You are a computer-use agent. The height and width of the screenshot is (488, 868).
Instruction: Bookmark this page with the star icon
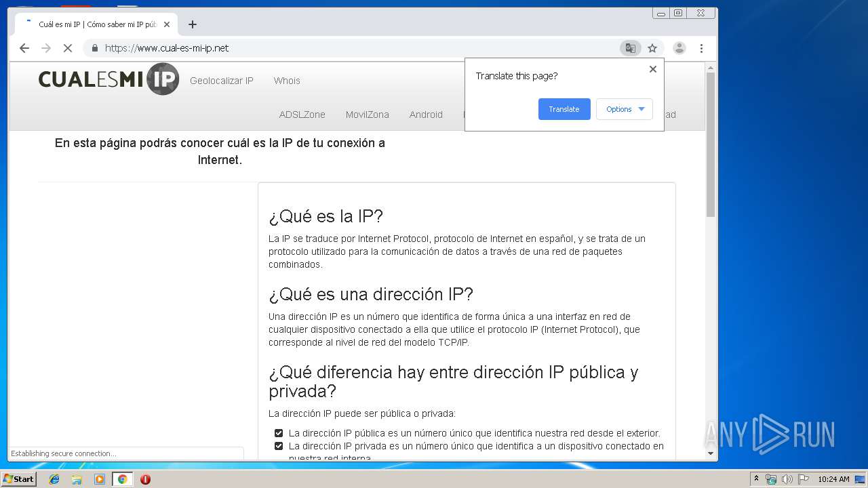coord(652,48)
